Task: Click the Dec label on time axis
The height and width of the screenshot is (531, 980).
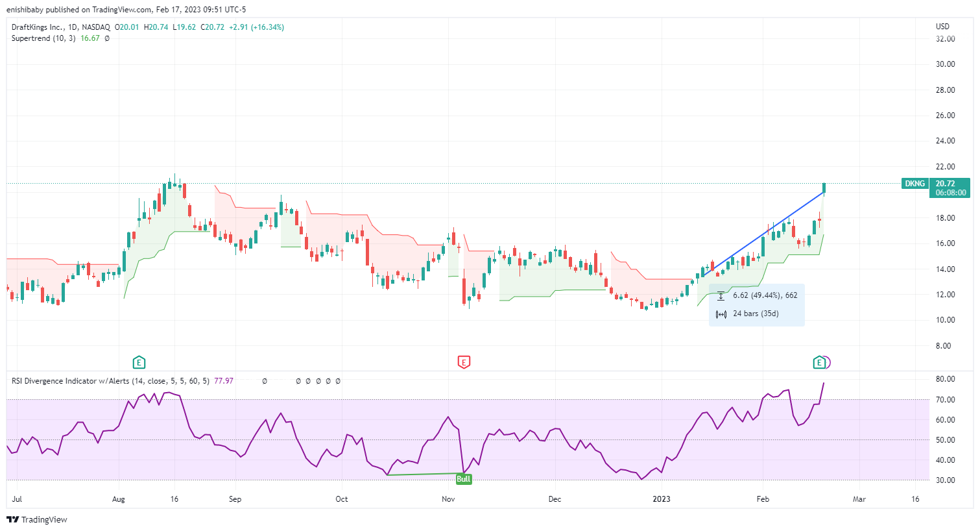Action: (x=555, y=499)
